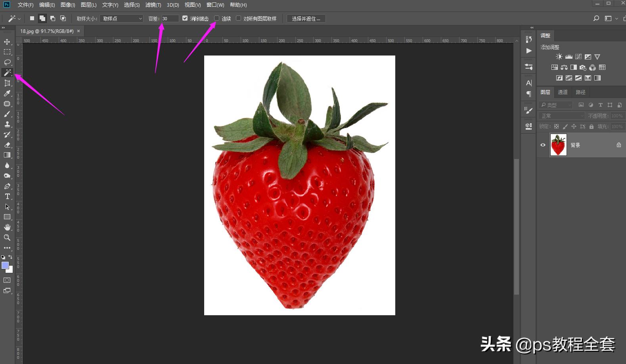Select the Eyedropper tool
Image resolution: width=626 pixels, height=364 pixels.
(x=7, y=93)
